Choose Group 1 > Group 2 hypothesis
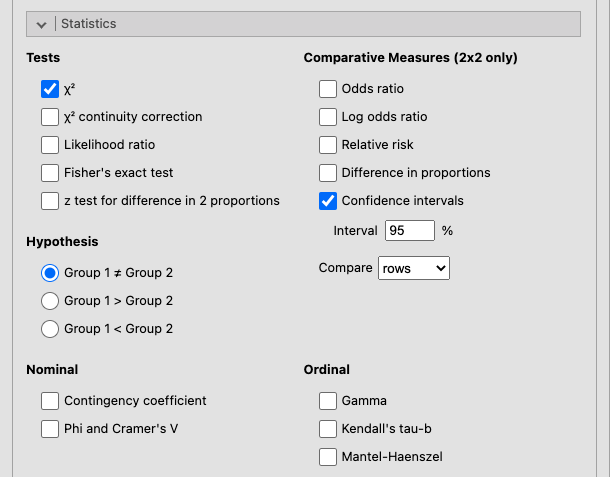Screen dimensions: 610x477 (50, 301)
